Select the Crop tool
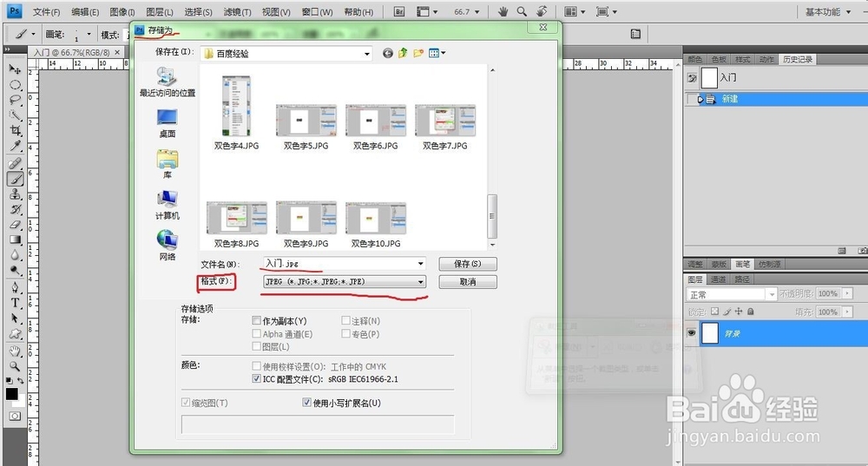The height and width of the screenshot is (466, 868). click(x=15, y=131)
